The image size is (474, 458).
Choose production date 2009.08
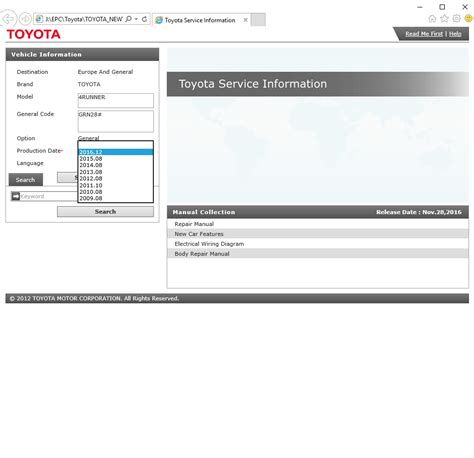coord(115,198)
